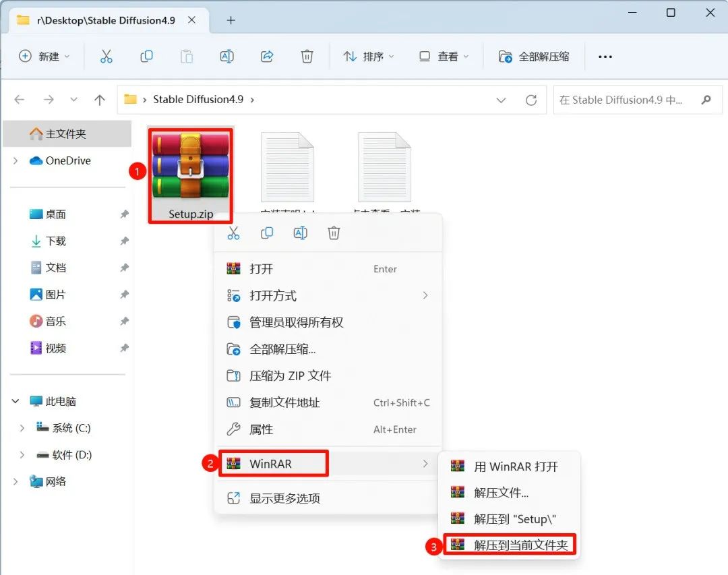
Task: Click the up-one-level arrow icon
Action: tap(99, 99)
